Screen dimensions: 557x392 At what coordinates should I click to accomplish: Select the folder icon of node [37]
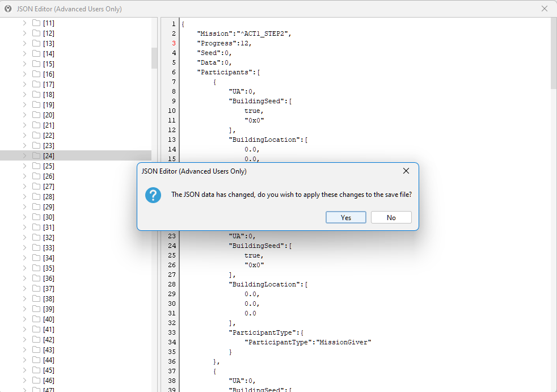36,289
